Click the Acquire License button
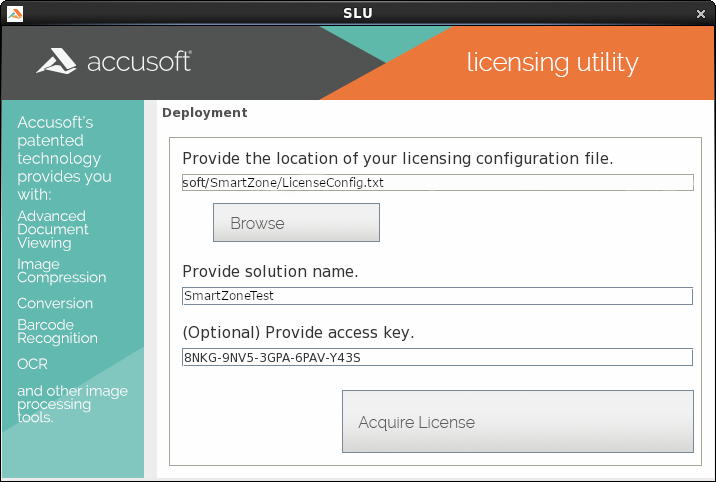The height and width of the screenshot is (482, 716). pos(517,422)
